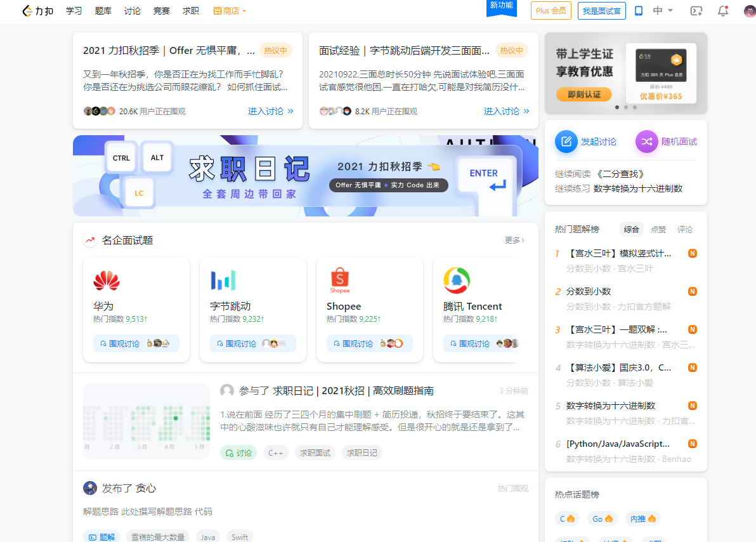Screen dimensions: 756x542
Task: Click the hot topic 内推 tag
Action: tap(642, 519)
